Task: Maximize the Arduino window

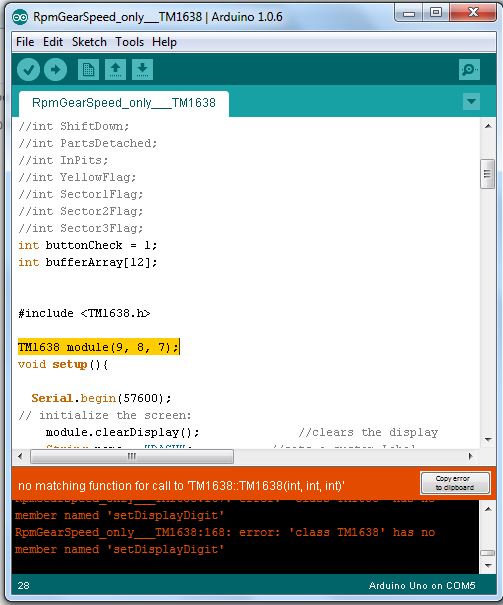Action: point(436,13)
